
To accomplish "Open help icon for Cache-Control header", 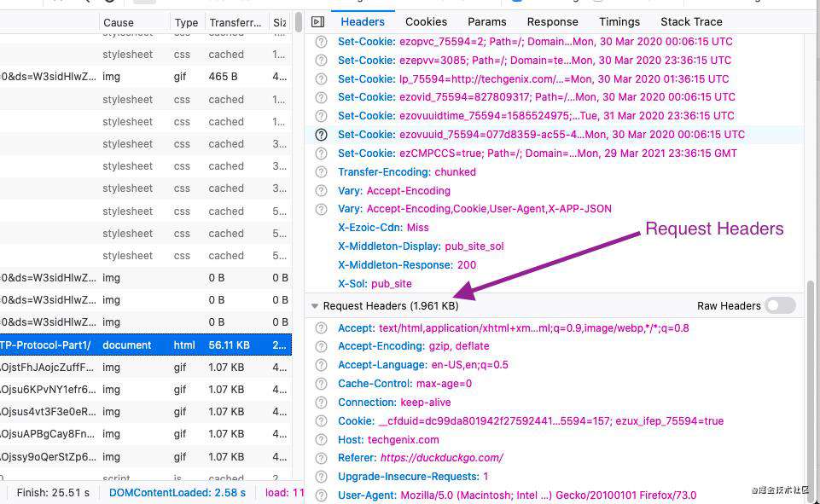I will click(321, 384).
